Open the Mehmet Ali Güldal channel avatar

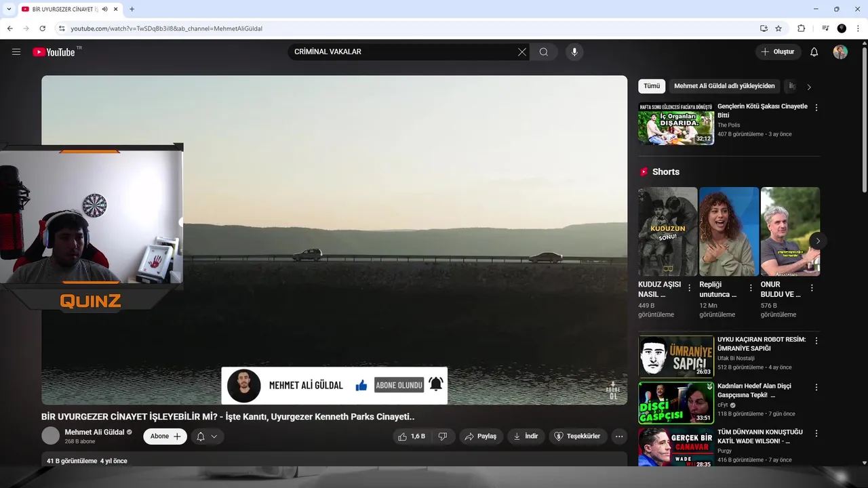tap(51, 436)
